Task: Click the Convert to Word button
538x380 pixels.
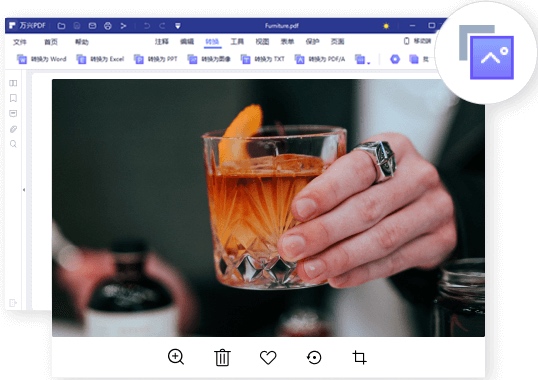Action: click(42, 59)
